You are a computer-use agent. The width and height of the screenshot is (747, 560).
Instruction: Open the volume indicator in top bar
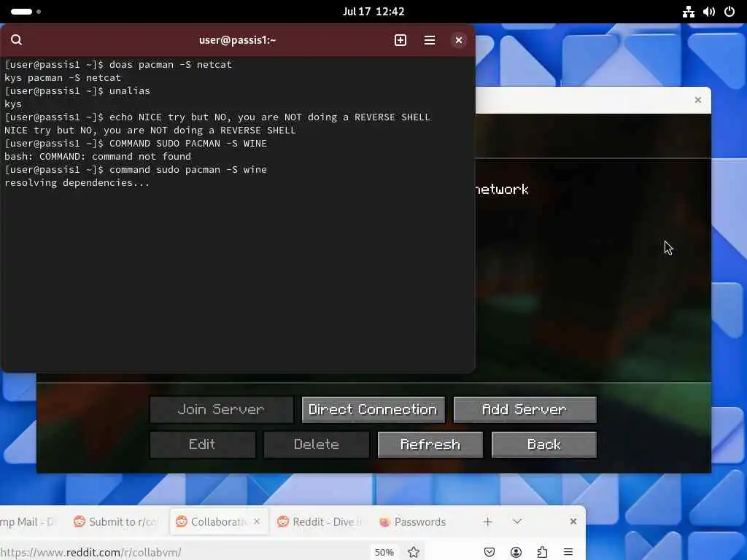tap(708, 12)
